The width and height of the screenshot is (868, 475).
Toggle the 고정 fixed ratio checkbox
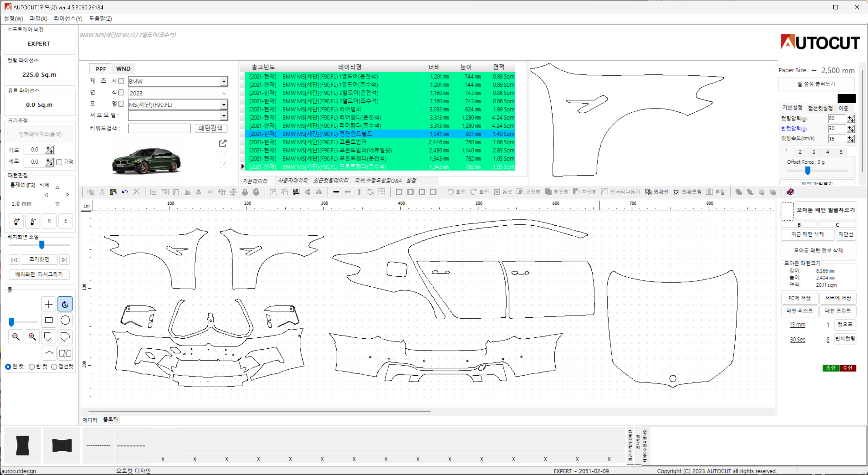point(59,162)
